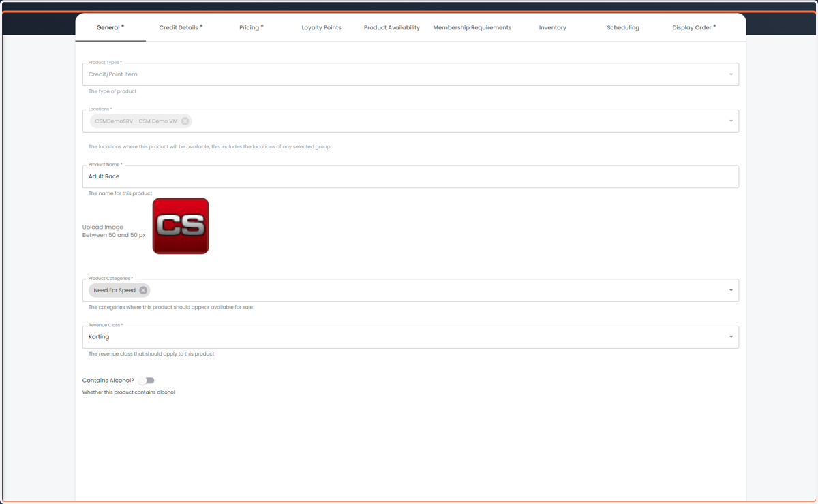Open the Locations multi-select field
The height and width of the screenshot is (504, 818).
point(410,121)
